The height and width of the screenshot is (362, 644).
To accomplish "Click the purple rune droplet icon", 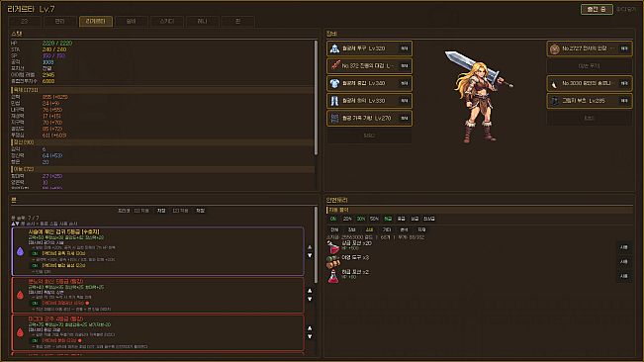I will click(20, 251).
